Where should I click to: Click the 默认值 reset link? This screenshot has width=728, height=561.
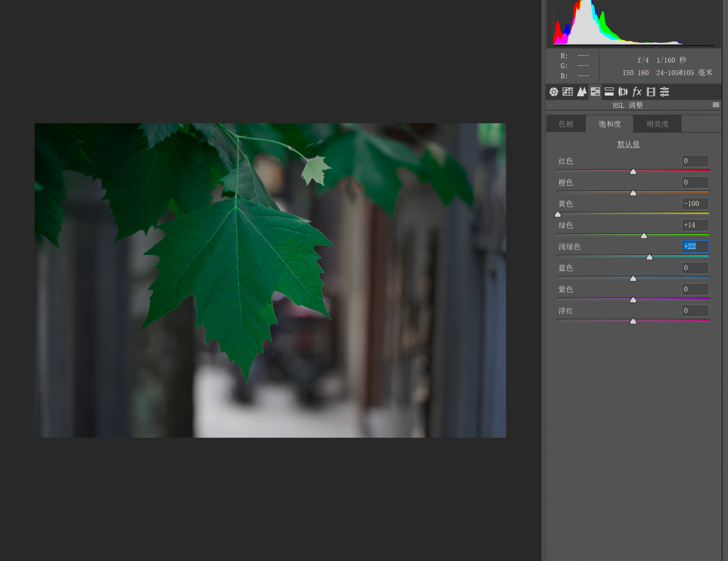click(x=628, y=144)
